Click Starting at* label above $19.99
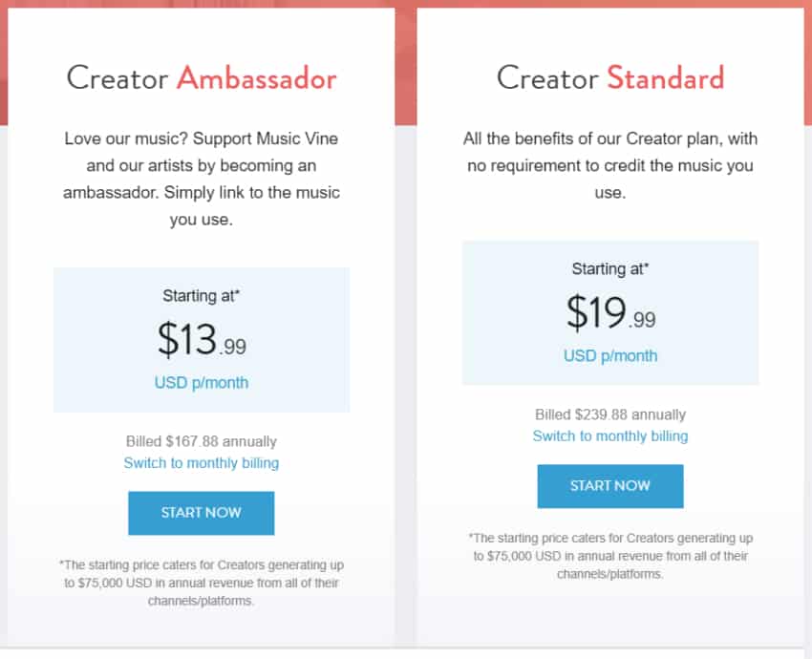 click(610, 269)
